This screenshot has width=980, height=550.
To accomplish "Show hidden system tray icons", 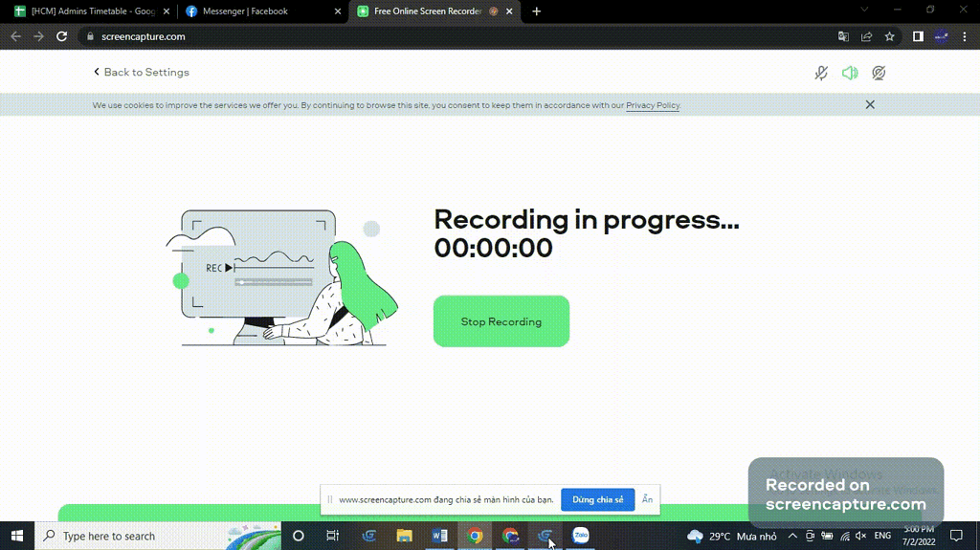I will pyautogui.click(x=792, y=536).
